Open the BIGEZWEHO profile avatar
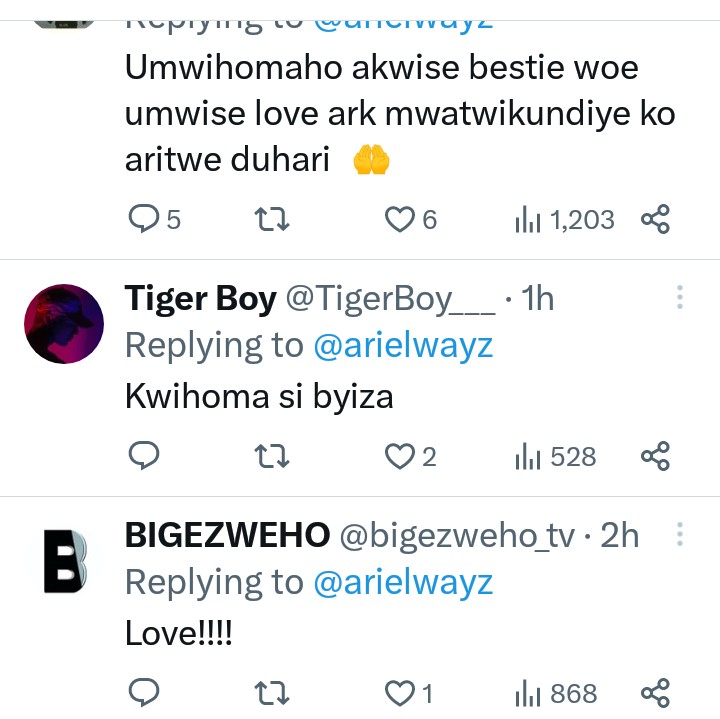The width and height of the screenshot is (720, 719). tap(63, 560)
